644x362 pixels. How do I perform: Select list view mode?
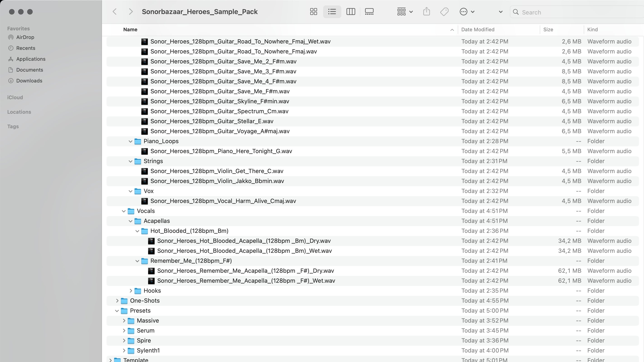tap(332, 12)
